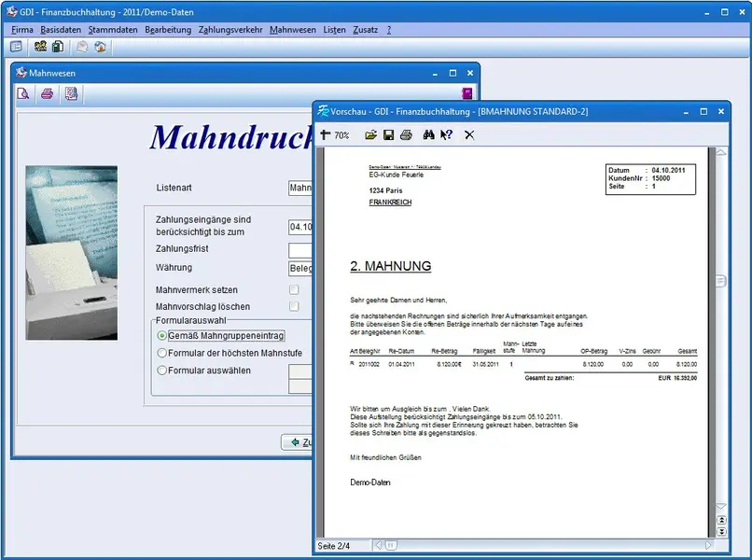Screen dimensions: 752x560
Task: Select the Formular der höchsten Mahnstufe option
Action: [x=162, y=353]
